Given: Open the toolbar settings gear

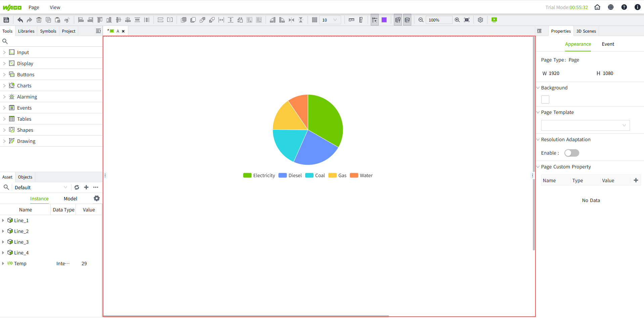Looking at the screenshot, I should click(480, 20).
